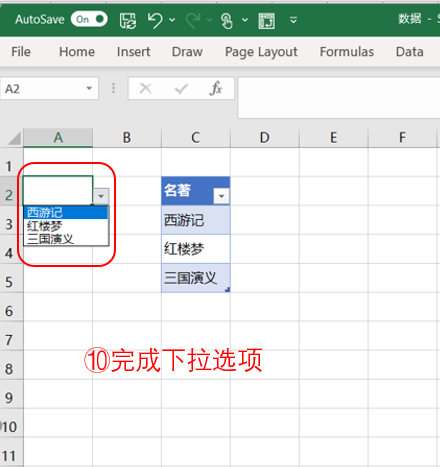
Task: Select table cell 红楼梦 in column C
Action: tap(196, 249)
